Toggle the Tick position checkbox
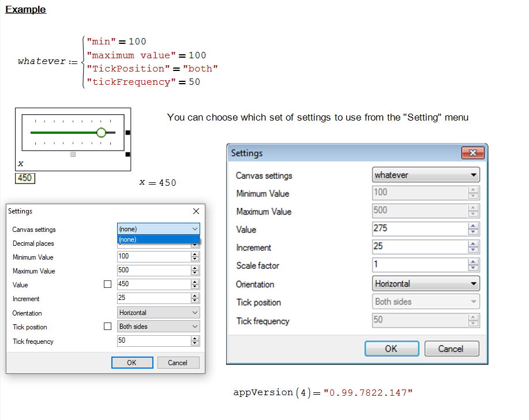 107,327
